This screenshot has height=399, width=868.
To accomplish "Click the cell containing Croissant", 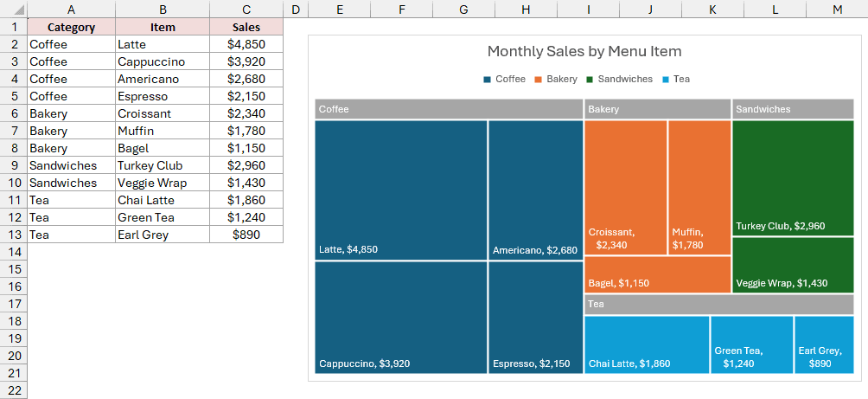I will click(163, 113).
